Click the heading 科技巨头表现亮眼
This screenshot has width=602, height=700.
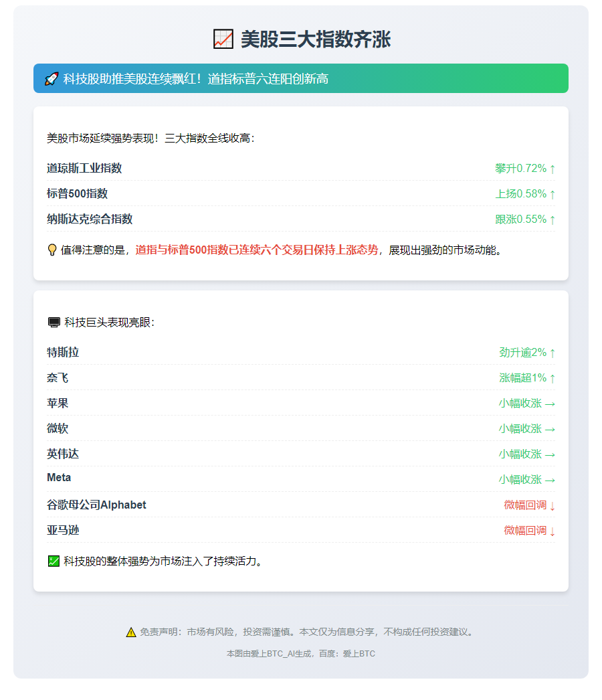[107, 323]
